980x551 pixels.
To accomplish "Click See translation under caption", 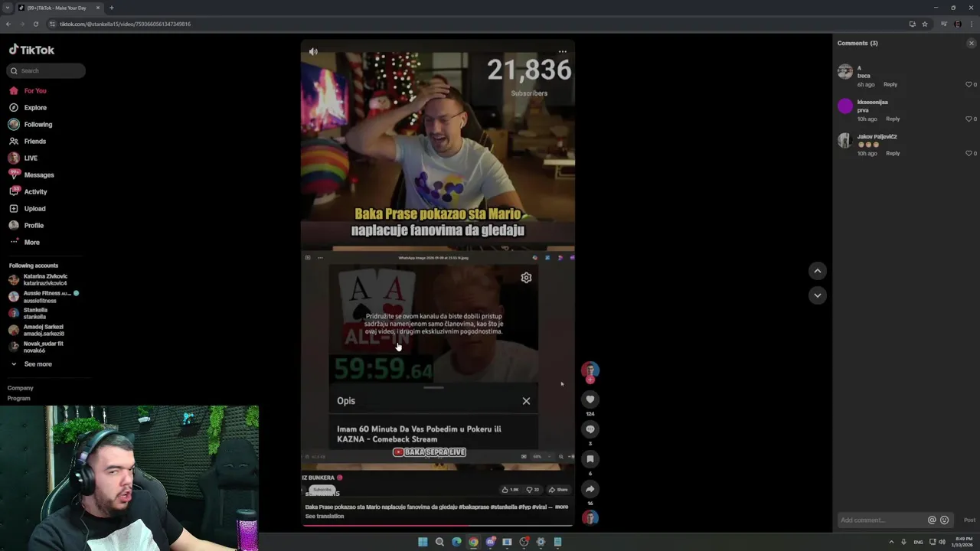I will 325,516.
